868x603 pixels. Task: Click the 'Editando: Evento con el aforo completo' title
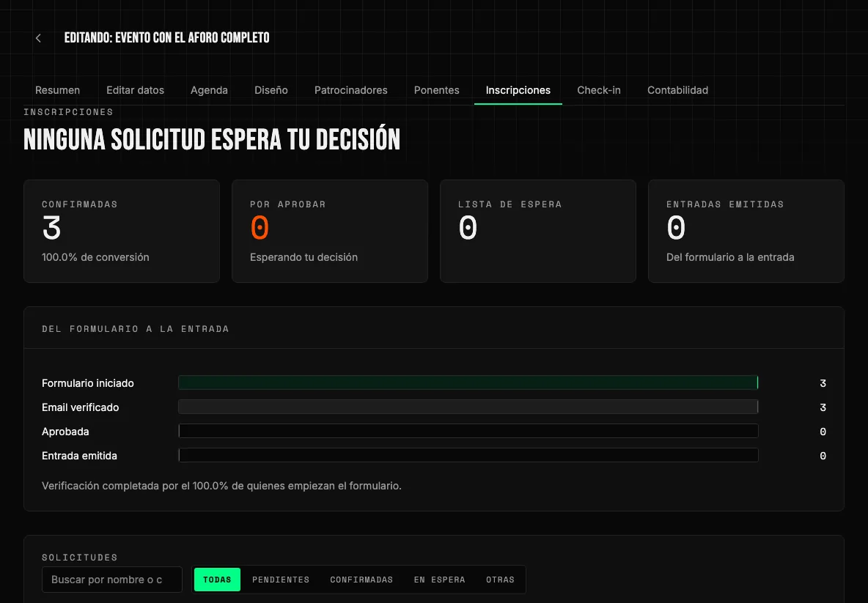click(x=166, y=37)
